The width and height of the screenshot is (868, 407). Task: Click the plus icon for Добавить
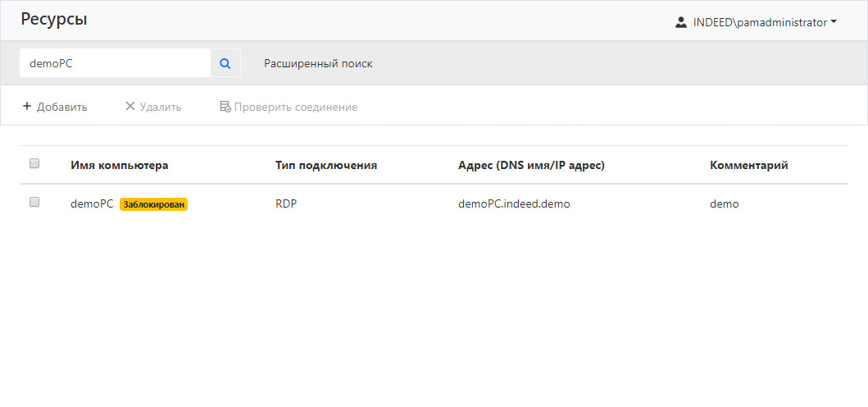point(27,107)
